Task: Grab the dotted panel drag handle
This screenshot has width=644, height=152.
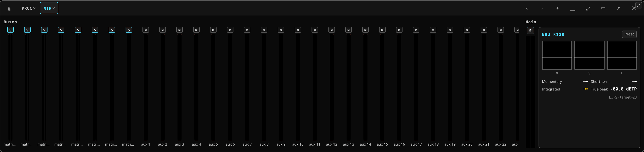Action: (x=9, y=9)
